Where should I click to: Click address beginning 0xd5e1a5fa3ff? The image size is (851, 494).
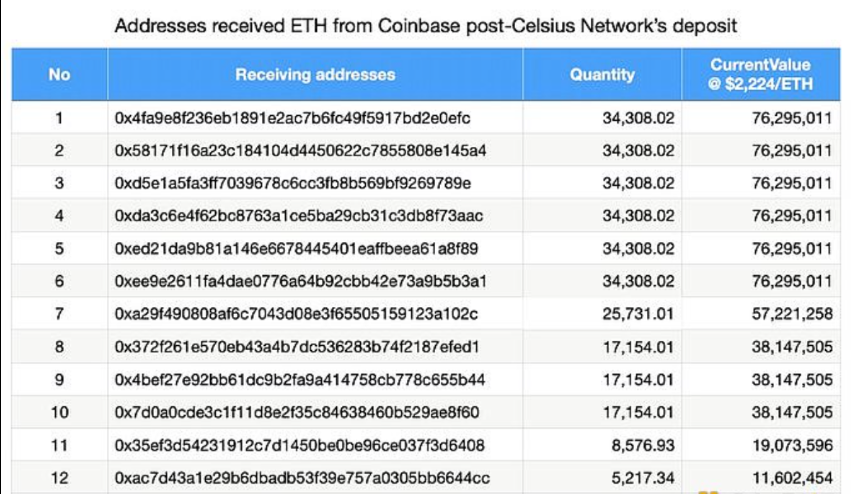click(x=292, y=184)
